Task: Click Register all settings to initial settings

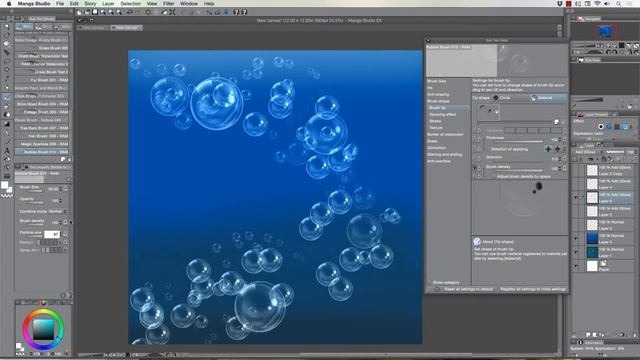Action: pos(533,289)
